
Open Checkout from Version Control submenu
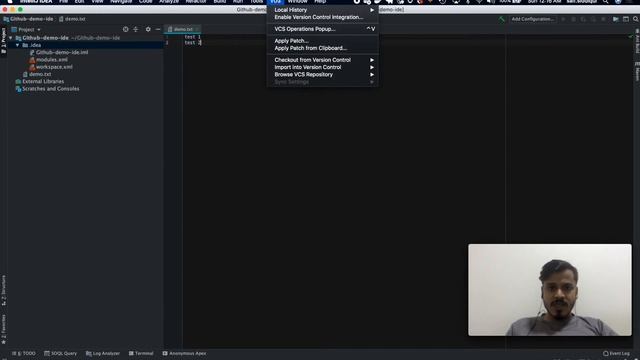(x=322, y=60)
